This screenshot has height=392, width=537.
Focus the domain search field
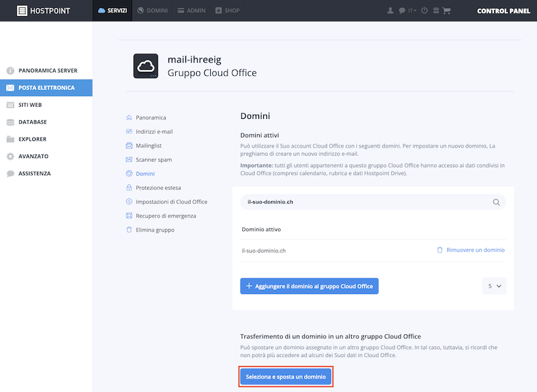click(373, 202)
